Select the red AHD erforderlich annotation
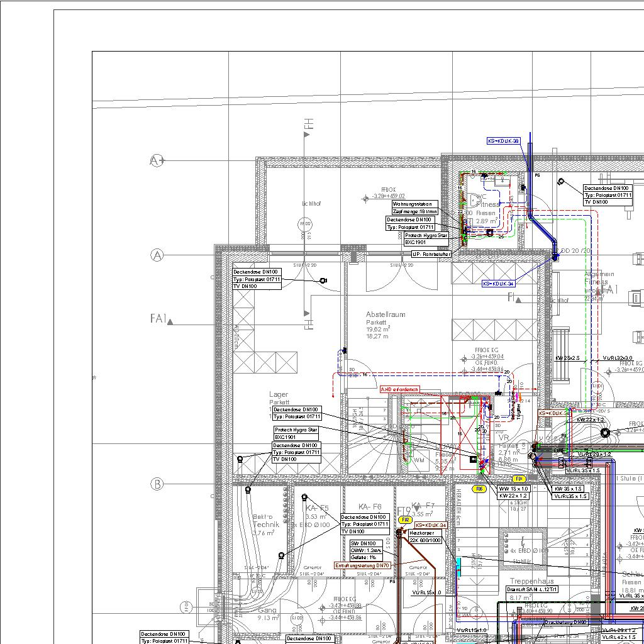644x644 pixels. pos(399,390)
